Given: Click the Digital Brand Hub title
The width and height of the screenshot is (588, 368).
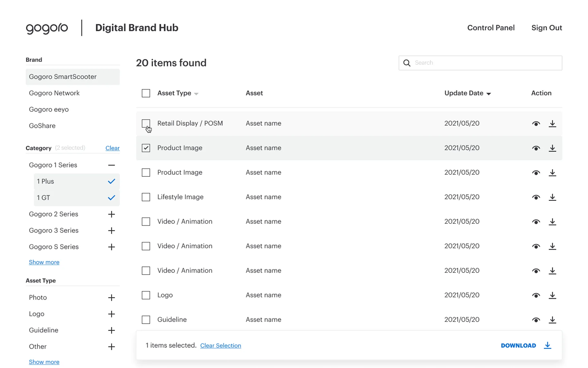Looking at the screenshot, I should pyautogui.click(x=137, y=28).
